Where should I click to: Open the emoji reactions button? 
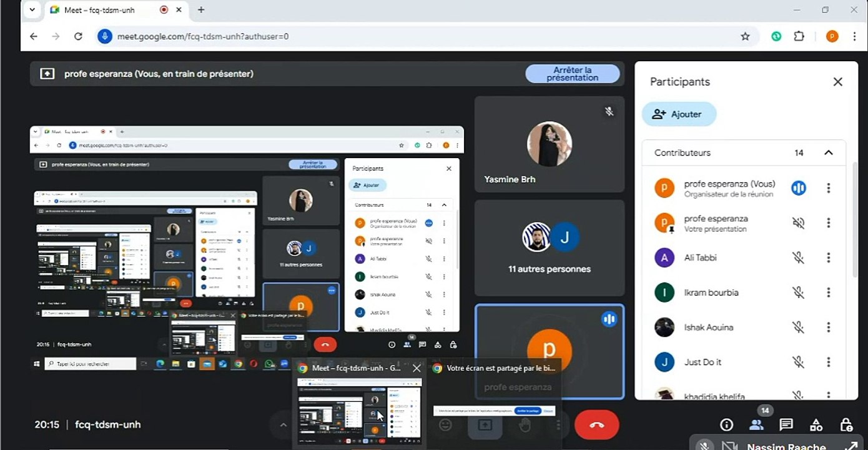tap(445, 425)
